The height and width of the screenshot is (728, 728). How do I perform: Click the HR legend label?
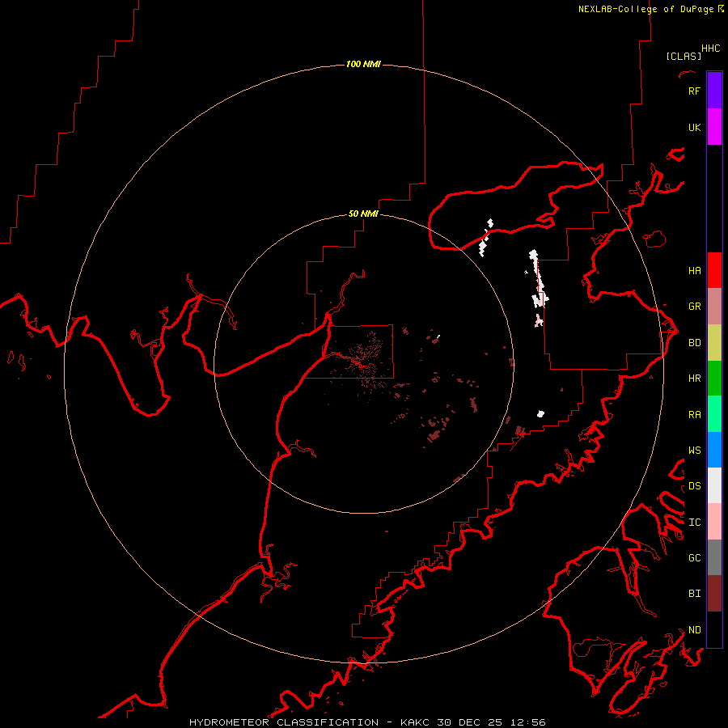pos(694,379)
